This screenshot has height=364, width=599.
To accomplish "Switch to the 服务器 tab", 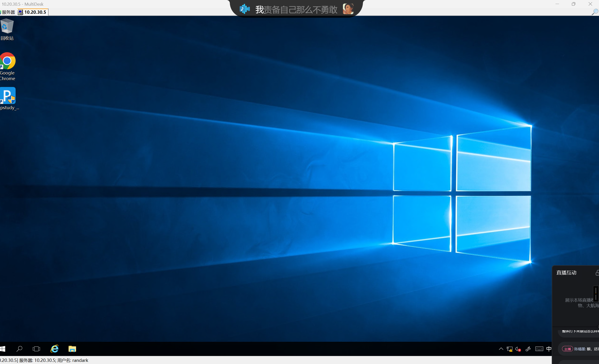I will pos(8,12).
